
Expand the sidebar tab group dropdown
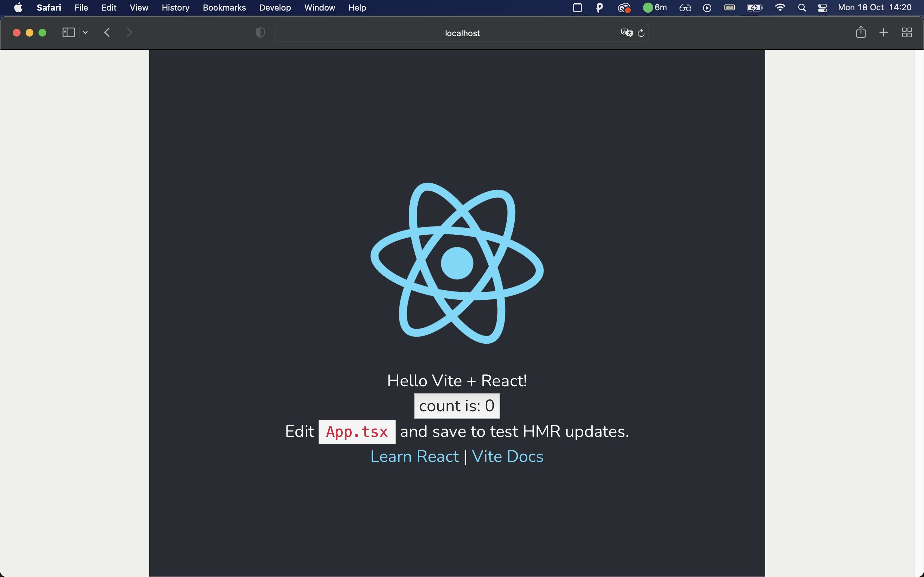click(x=86, y=32)
